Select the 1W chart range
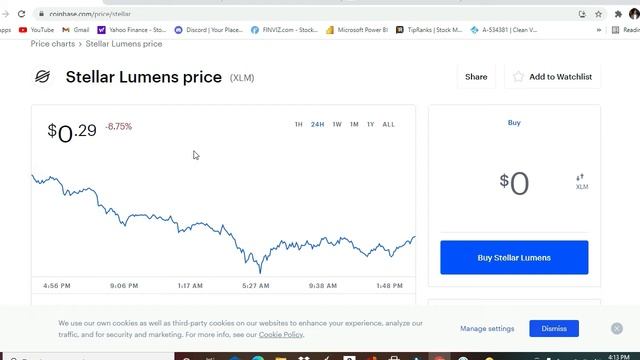 coord(337,124)
